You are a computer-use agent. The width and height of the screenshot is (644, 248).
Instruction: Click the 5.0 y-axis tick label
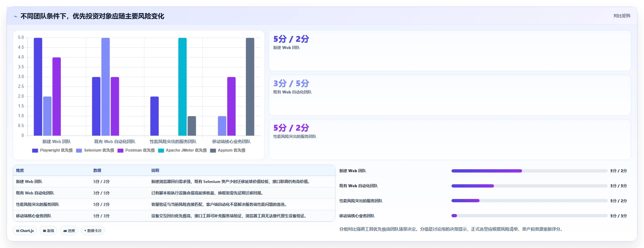point(21,38)
